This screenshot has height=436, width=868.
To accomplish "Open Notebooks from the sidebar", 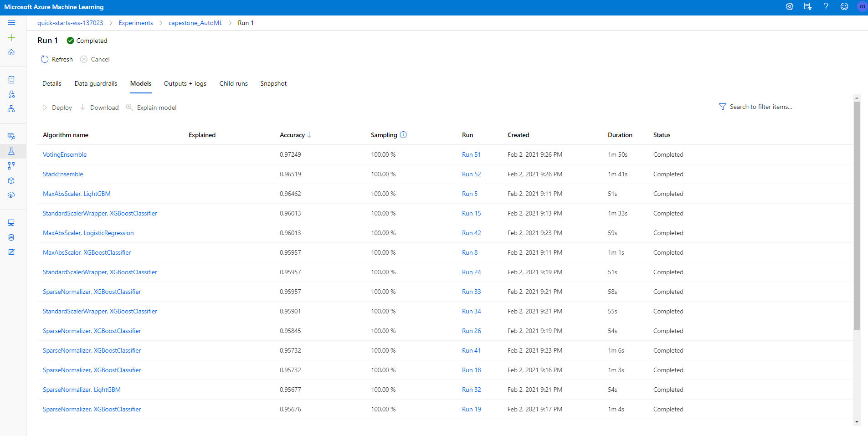I will click(x=11, y=80).
